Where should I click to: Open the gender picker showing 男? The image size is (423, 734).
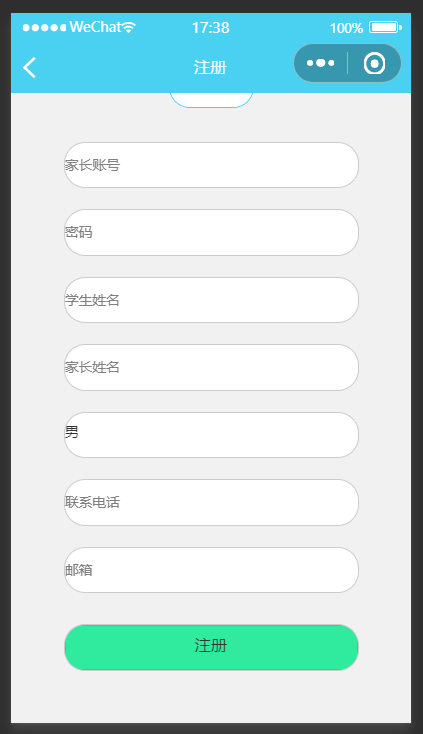[212, 435]
